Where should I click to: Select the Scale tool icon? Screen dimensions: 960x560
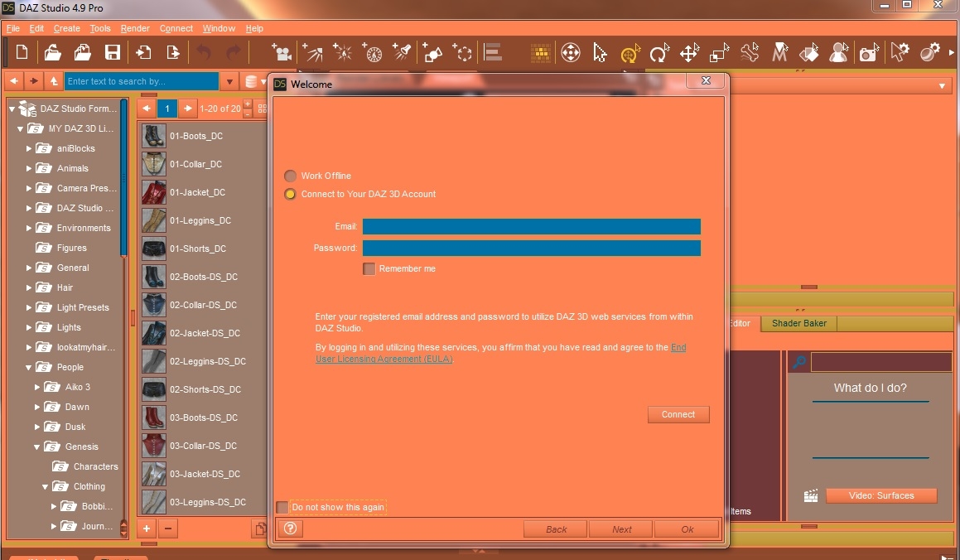point(719,54)
